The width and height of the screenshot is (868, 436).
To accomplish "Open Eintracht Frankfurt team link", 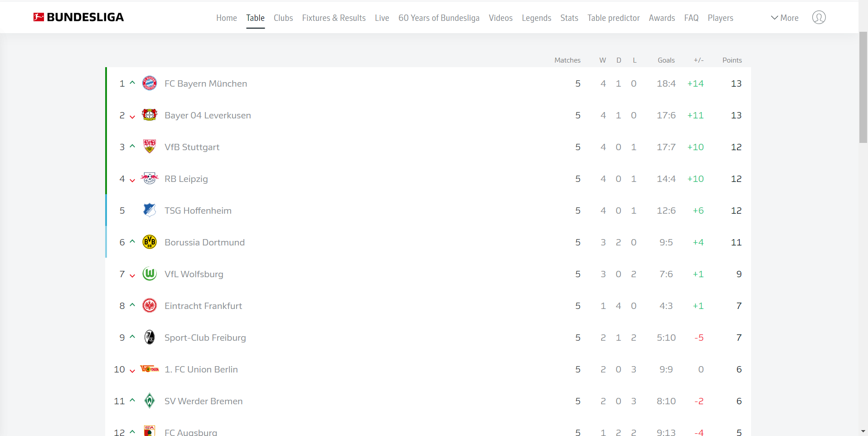I will point(203,306).
